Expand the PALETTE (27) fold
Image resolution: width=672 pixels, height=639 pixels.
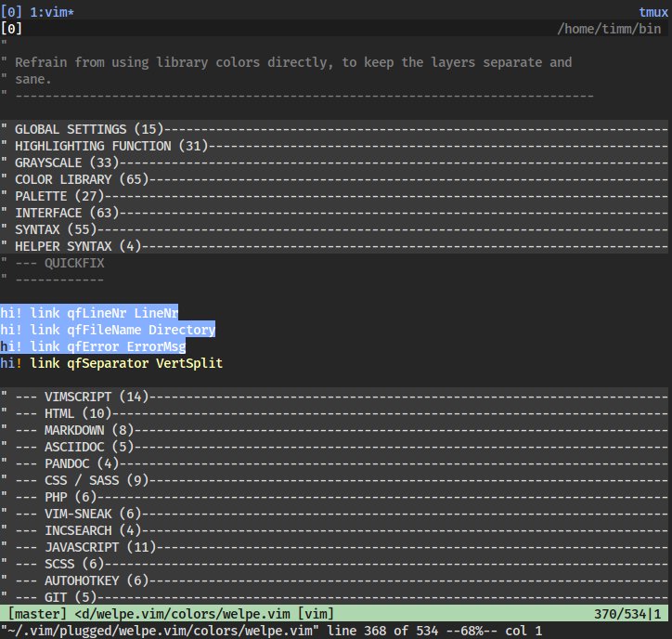click(x=334, y=196)
